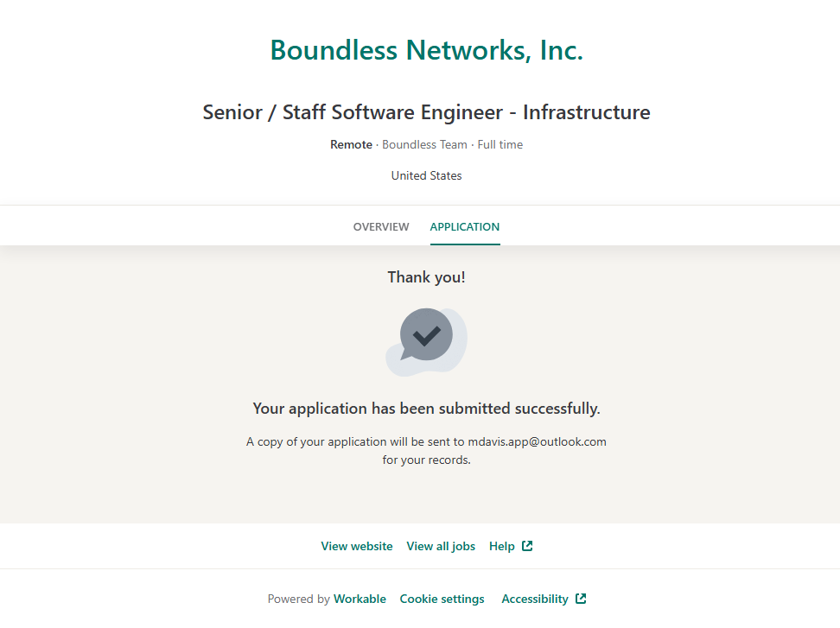
Task: Click the application submitted successfully message
Action: click(x=427, y=409)
